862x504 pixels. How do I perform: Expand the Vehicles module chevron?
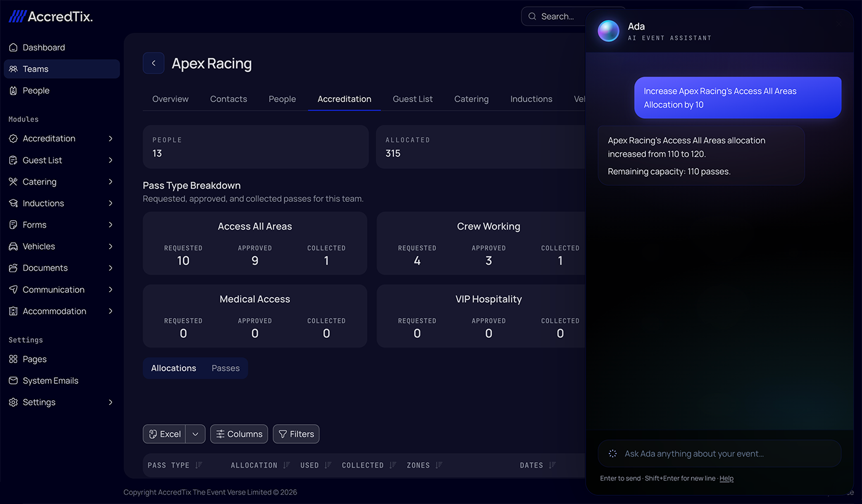(x=111, y=246)
